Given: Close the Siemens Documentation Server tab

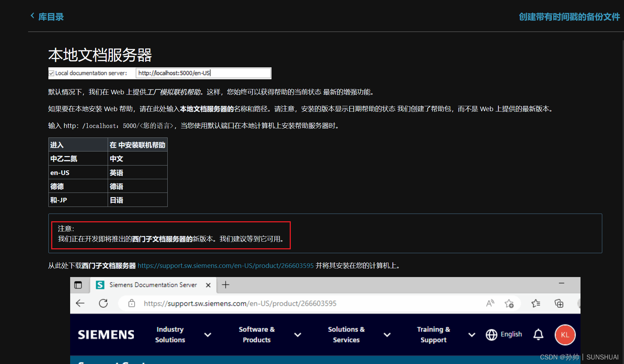Looking at the screenshot, I should 208,285.
